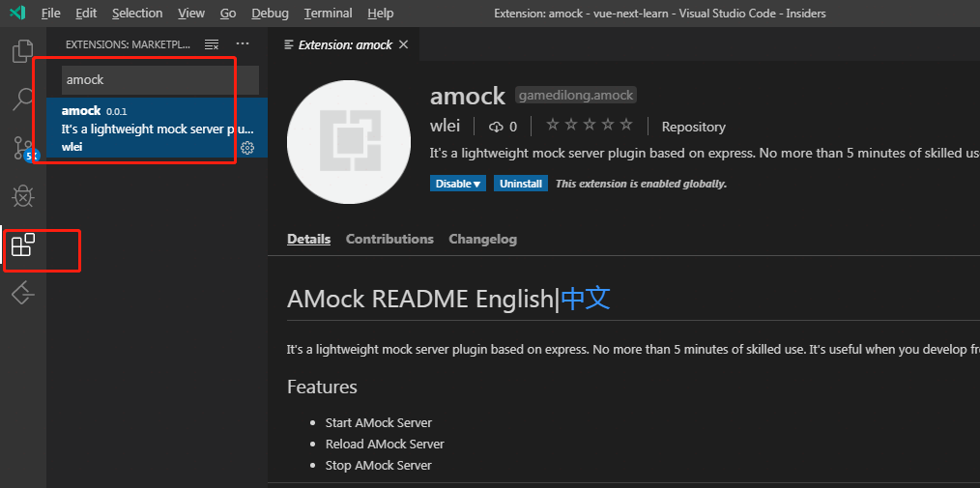
Task: Open manage gear for amock extension
Action: click(x=247, y=148)
